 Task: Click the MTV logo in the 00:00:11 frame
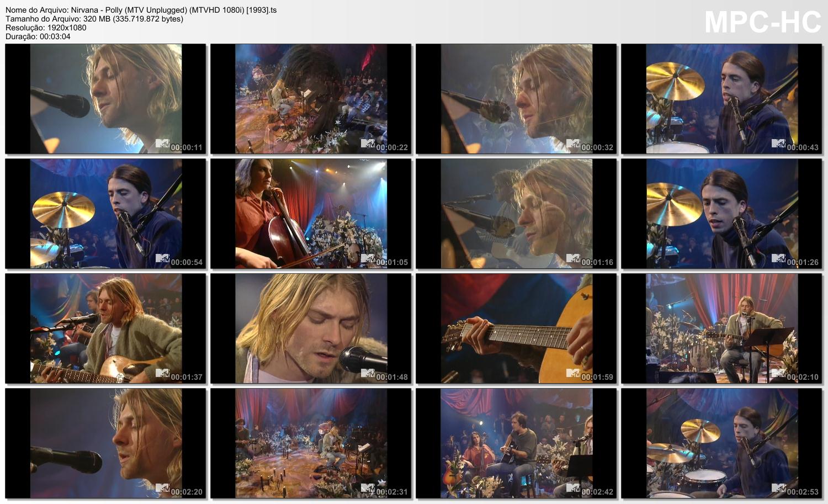(162, 144)
